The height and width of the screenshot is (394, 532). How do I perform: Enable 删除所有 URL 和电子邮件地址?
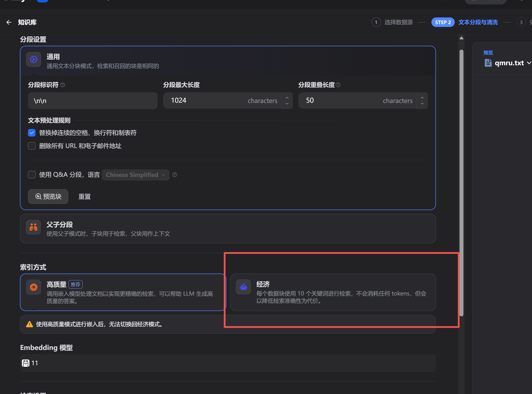tap(32, 146)
